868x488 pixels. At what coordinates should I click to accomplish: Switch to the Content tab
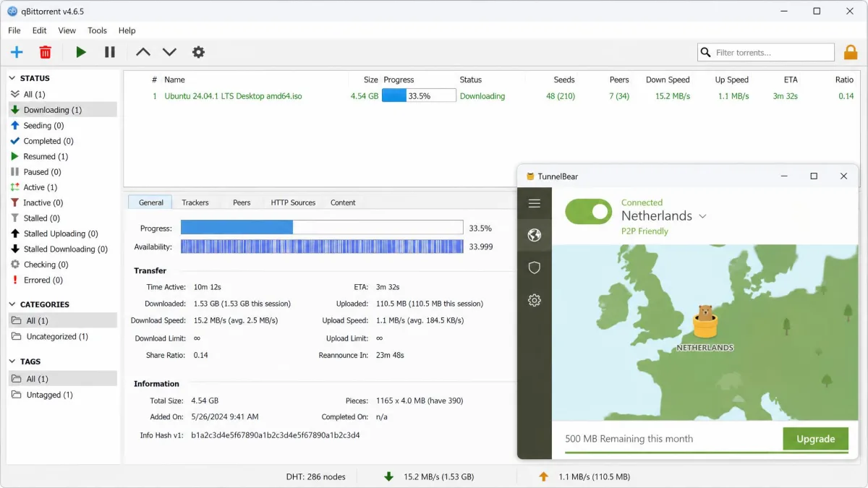pyautogui.click(x=343, y=202)
